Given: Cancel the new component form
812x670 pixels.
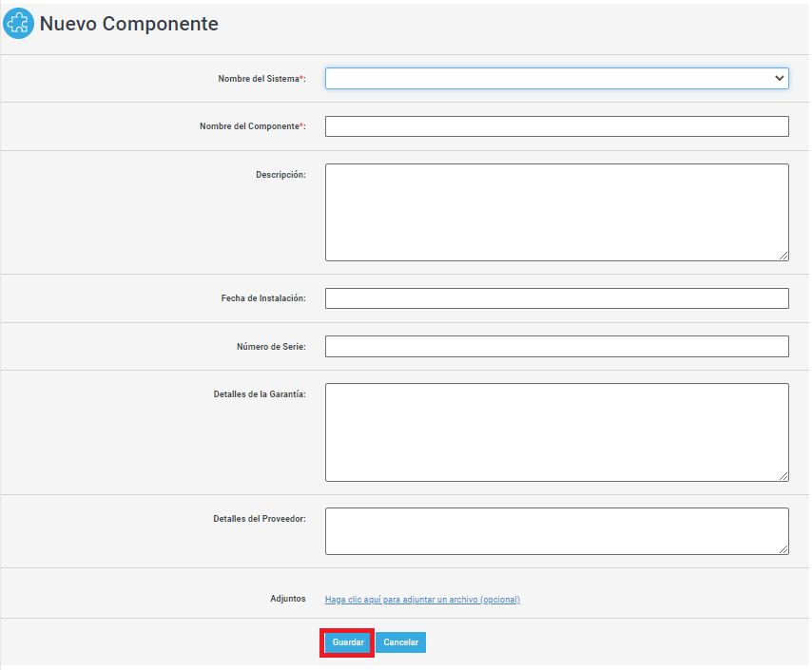Looking at the screenshot, I should (x=401, y=642).
